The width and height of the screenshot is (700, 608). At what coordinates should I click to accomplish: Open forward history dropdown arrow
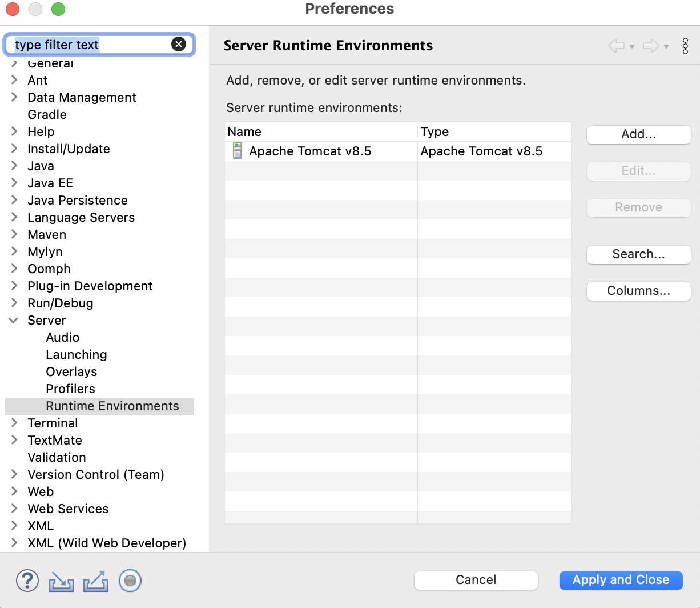tap(666, 47)
